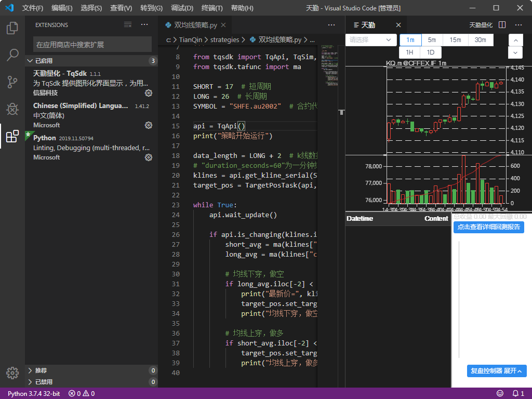Click TianQin in the breadcrumb path
Image resolution: width=532 pixels, height=399 pixels.
(190, 39)
